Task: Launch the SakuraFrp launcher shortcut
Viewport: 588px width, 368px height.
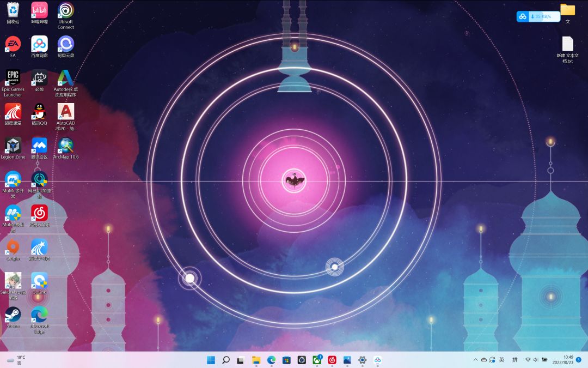Action: click(13, 286)
